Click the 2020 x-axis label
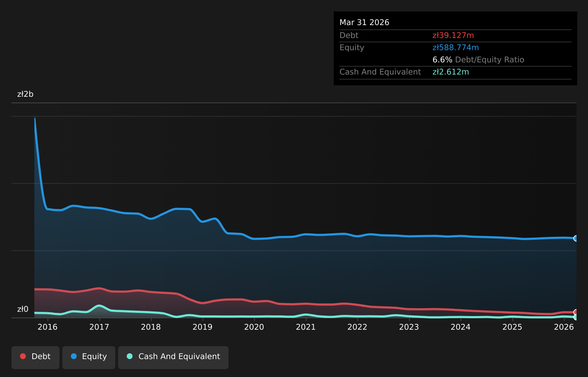 pyautogui.click(x=254, y=327)
